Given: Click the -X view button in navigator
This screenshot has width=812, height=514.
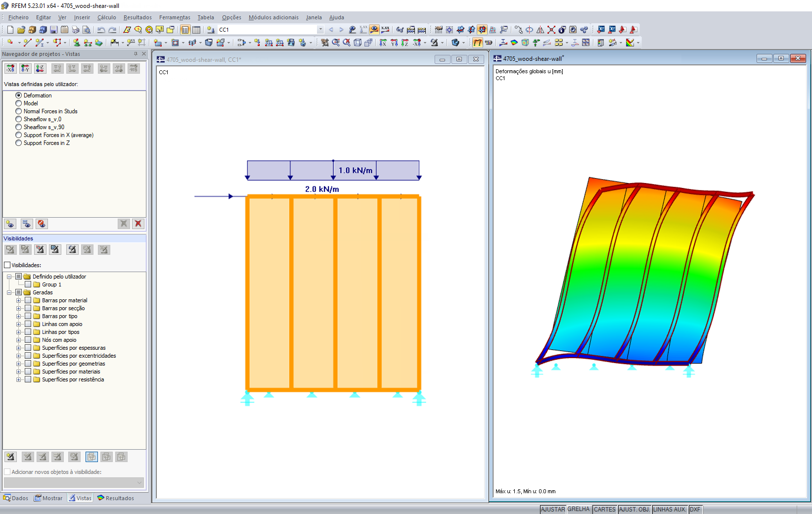Looking at the screenshot, I should coord(10,68).
